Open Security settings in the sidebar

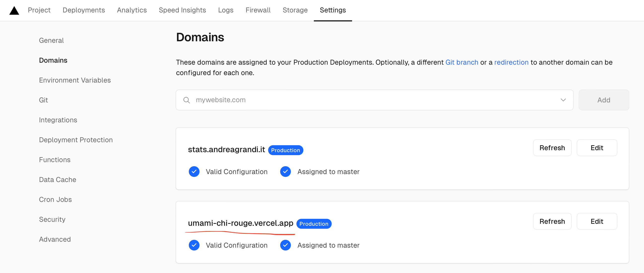click(x=52, y=219)
